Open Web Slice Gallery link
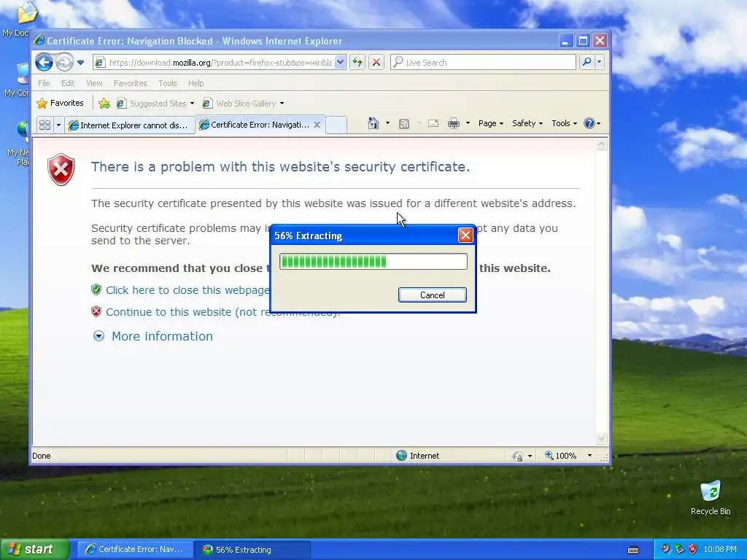 (243, 104)
